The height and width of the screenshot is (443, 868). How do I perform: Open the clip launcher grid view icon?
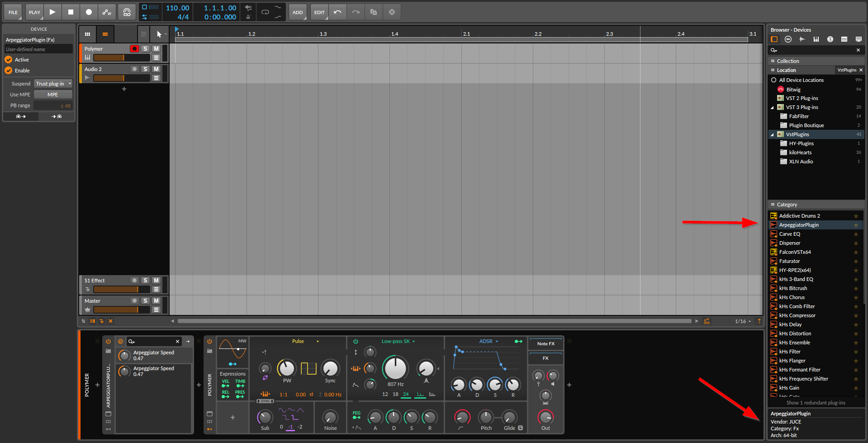pyautogui.click(x=87, y=34)
